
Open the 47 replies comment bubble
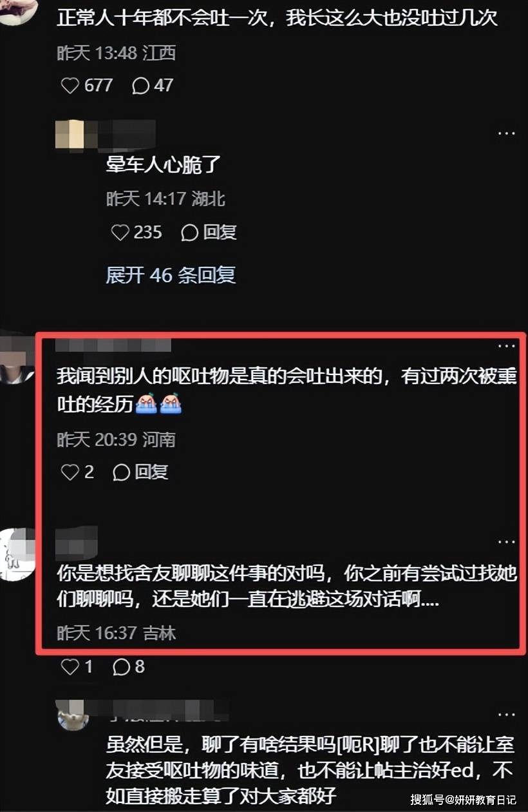pyautogui.click(x=152, y=85)
